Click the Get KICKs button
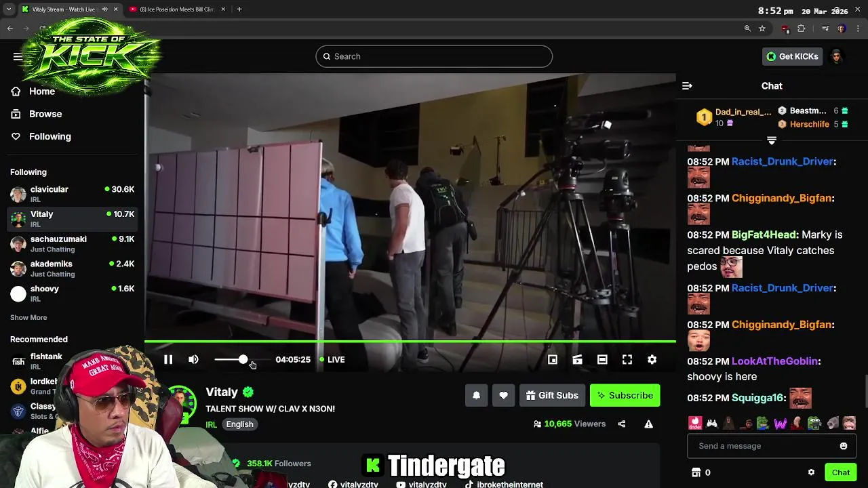The height and width of the screenshot is (488, 868). pos(792,56)
